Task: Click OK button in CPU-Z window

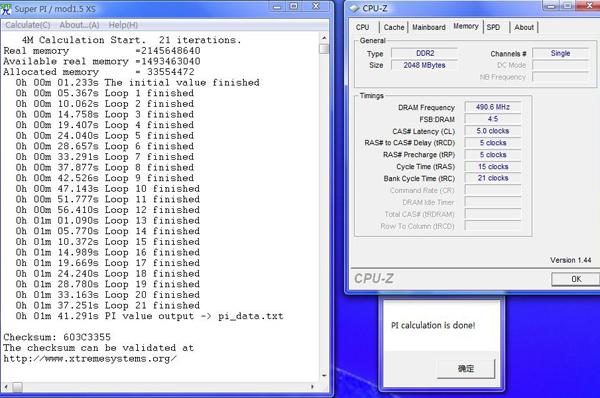Action: [x=576, y=279]
